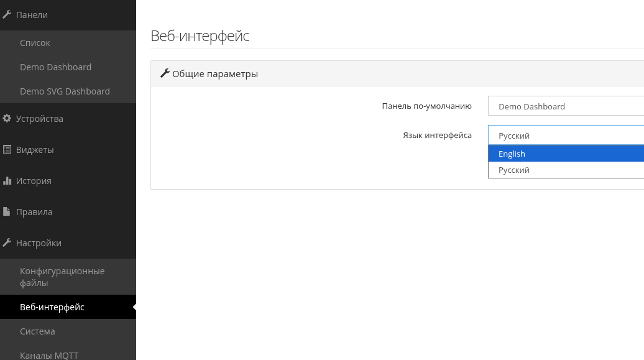Click the wrench icon in Общие параметры header

[x=165, y=73]
